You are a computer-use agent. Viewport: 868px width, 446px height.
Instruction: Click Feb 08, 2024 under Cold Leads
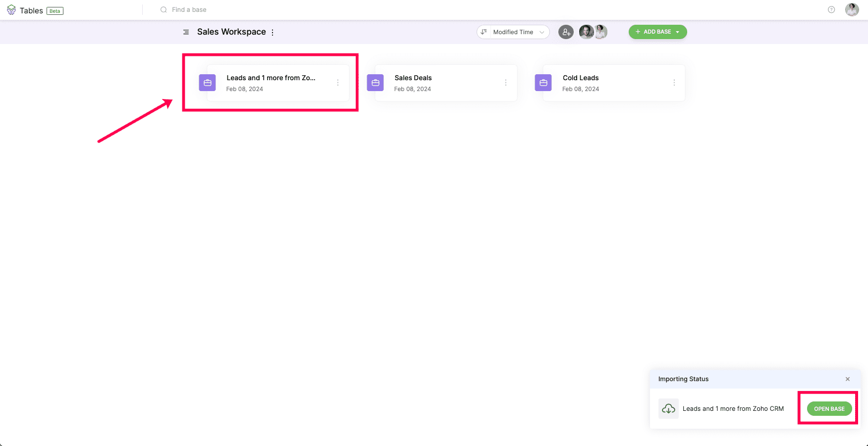pyautogui.click(x=581, y=89)
